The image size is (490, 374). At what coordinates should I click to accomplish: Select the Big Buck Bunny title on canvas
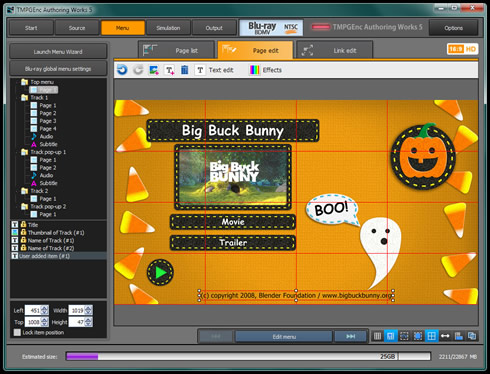(x=233, y=131)
